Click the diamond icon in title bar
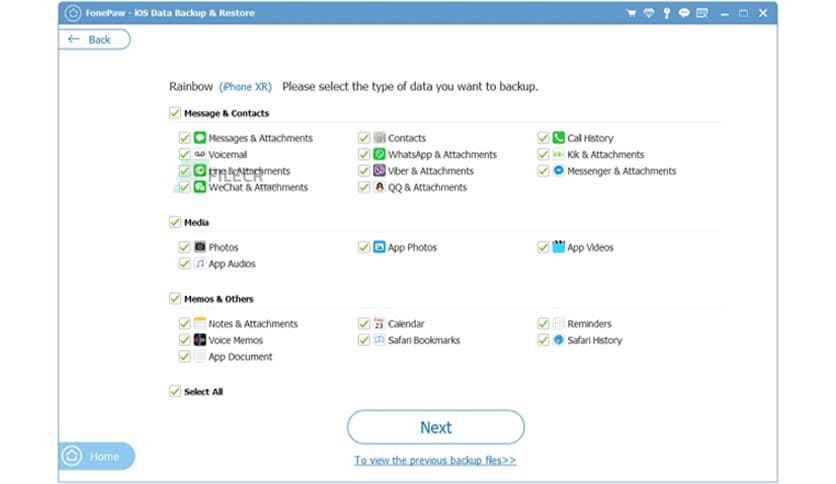This screenshot has width=836, height=484. point(649,13)
